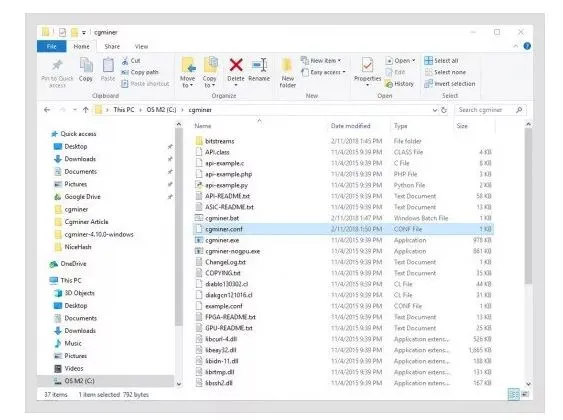The width and height of the screenshot is (563, 420).
Task: Open the Move to dropdown
Action: click(188, 72)
